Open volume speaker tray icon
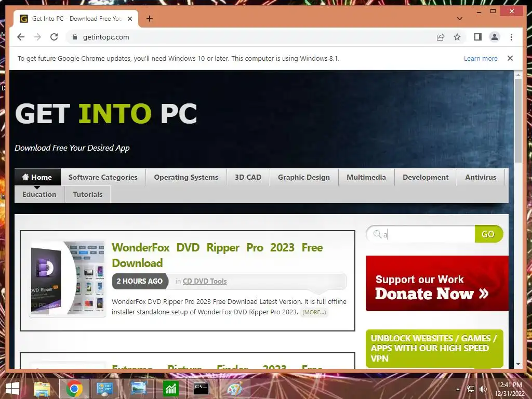Viewport: 532px width, 399px height. click(483, 389)
